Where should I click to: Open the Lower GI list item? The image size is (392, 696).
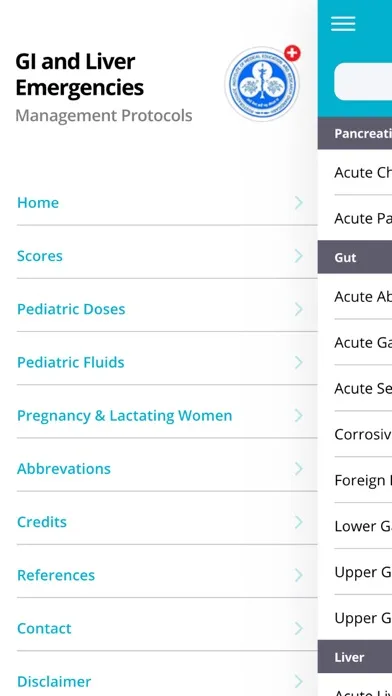(363, 526)
